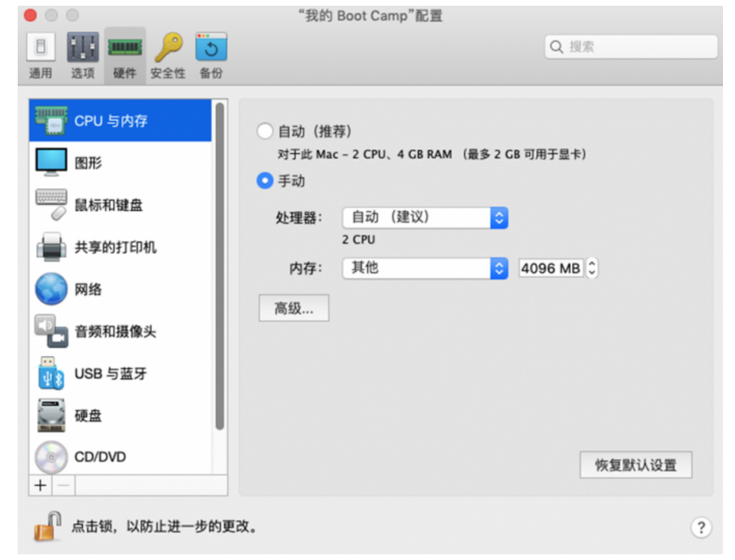
Task: Select the 鼠标和键盘 row
Action: [x=121, y=205]
